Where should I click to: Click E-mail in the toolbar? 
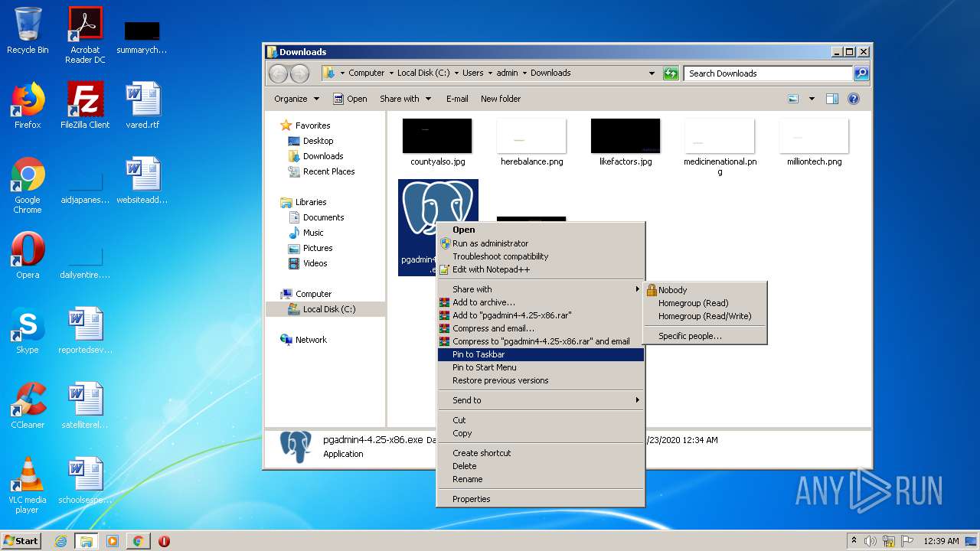click(x=457, y=99)
